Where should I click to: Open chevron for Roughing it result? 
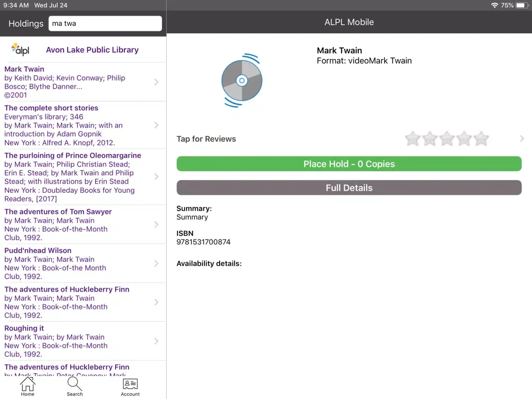point(156,341)
